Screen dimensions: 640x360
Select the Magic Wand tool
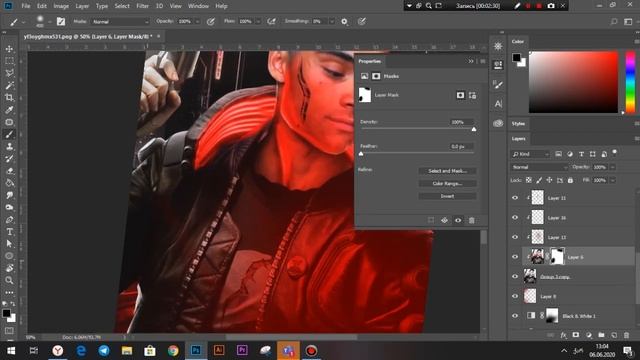coord(9,85)
